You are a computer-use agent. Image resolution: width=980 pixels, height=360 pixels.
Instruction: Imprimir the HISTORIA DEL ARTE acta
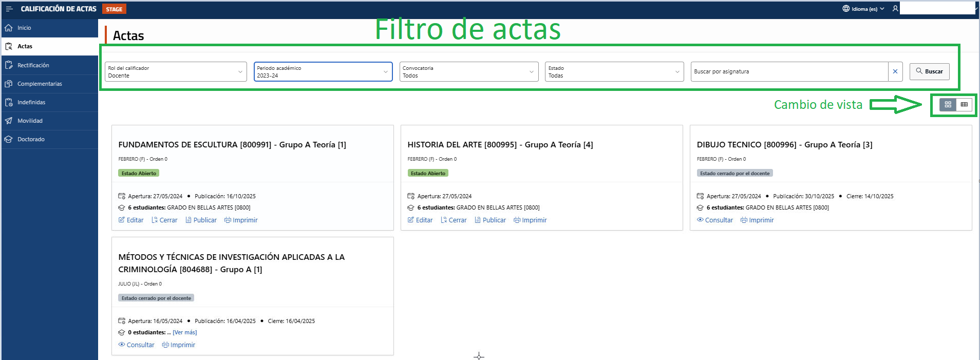[x=530, y=220]
